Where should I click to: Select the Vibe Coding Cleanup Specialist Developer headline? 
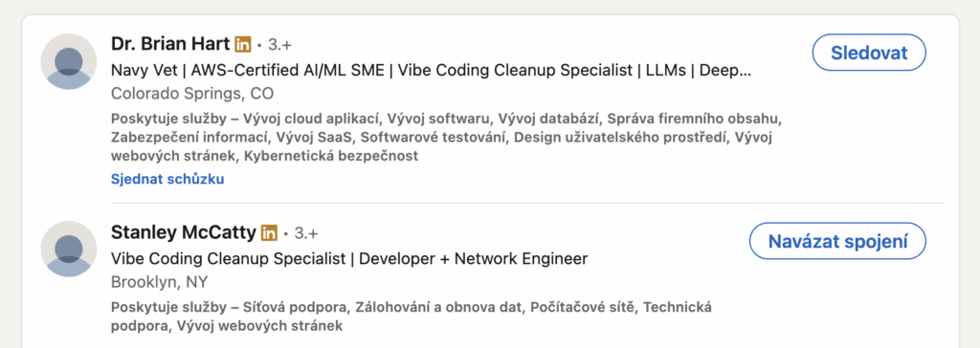click(x=349, y=259)
